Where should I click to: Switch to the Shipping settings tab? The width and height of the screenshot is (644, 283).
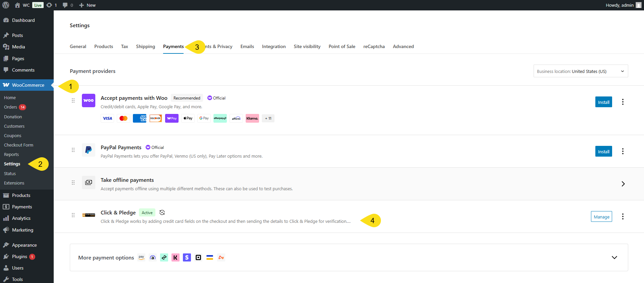click(145, 46)
